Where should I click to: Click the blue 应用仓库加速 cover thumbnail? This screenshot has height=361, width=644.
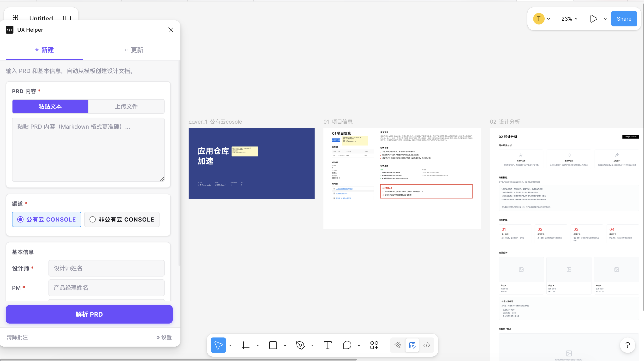coord(251,163)
